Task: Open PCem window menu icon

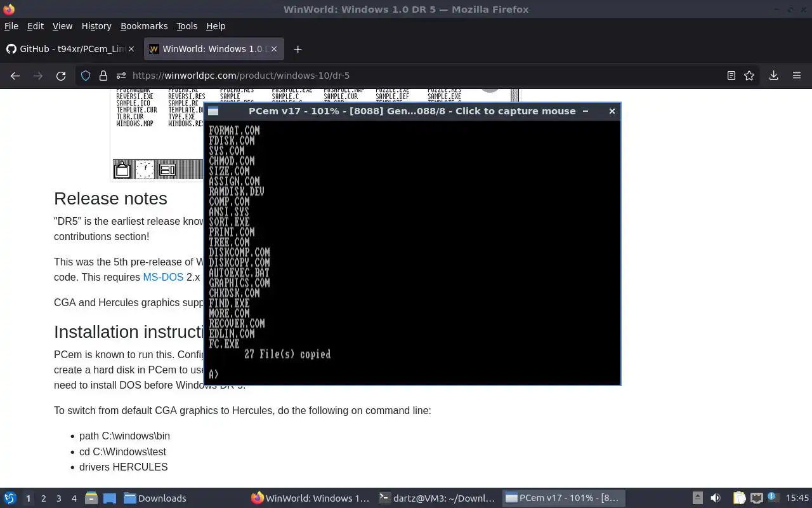Action: (213, 111)
